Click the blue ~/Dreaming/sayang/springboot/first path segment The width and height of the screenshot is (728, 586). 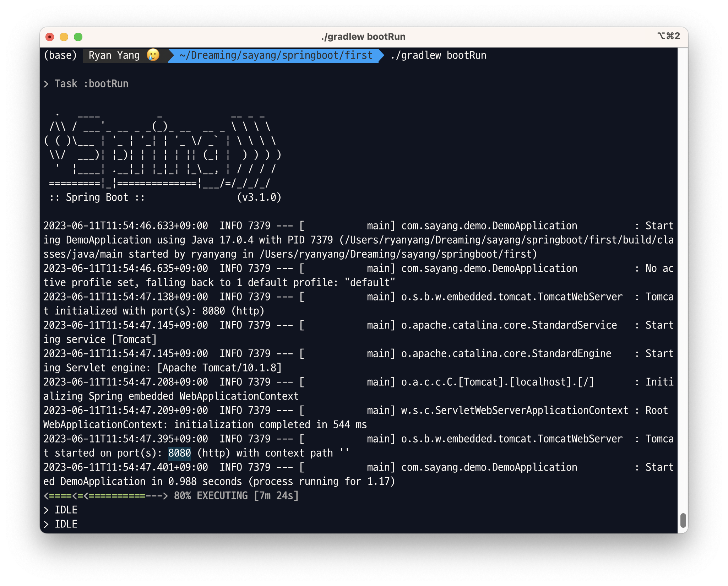tap(276, 55)
